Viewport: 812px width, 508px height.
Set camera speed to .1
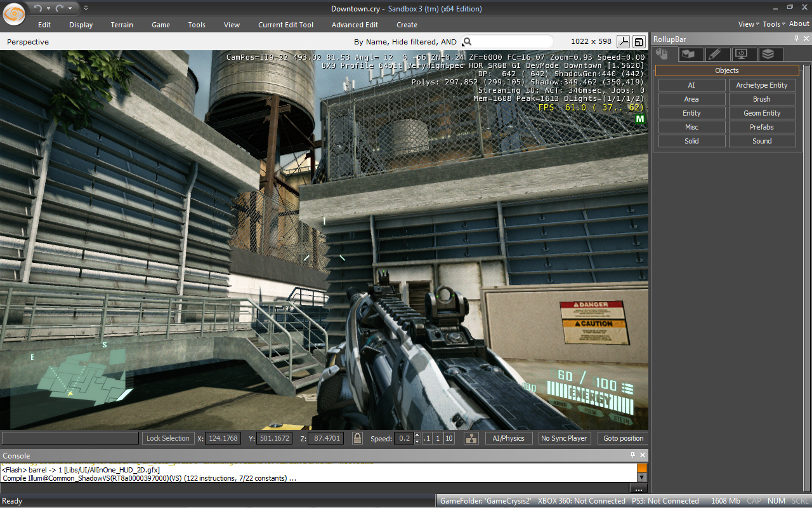(427, 438)
